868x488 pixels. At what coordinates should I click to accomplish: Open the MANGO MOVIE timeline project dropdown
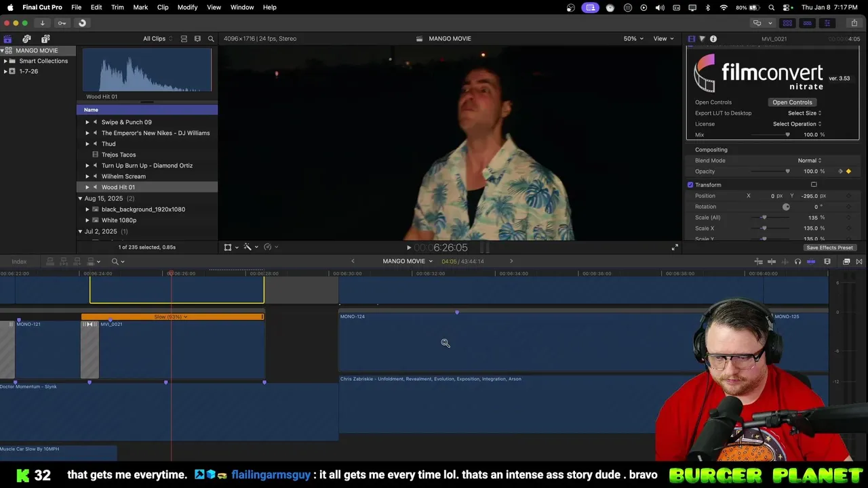(407, 261)
